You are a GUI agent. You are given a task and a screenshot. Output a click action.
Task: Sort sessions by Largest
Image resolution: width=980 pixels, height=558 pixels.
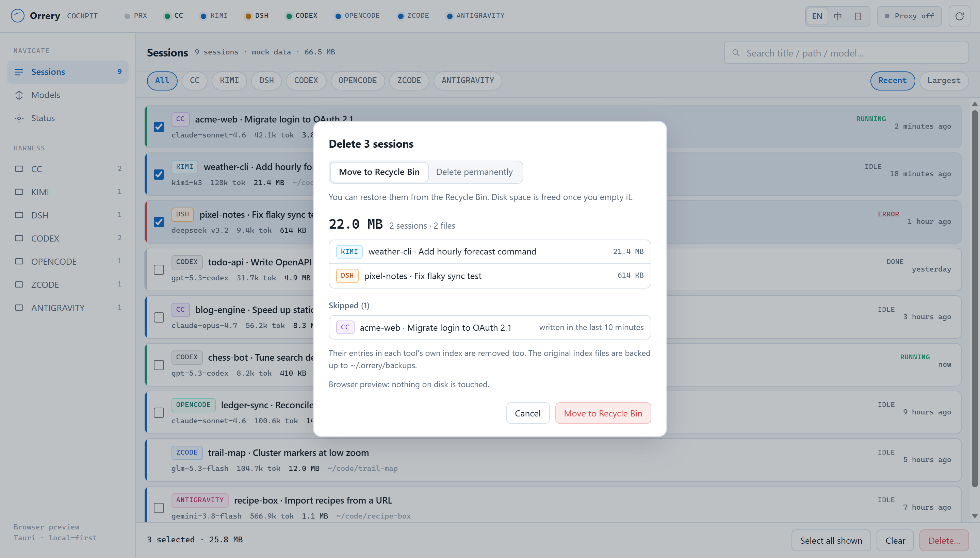(x=944, y=81)
